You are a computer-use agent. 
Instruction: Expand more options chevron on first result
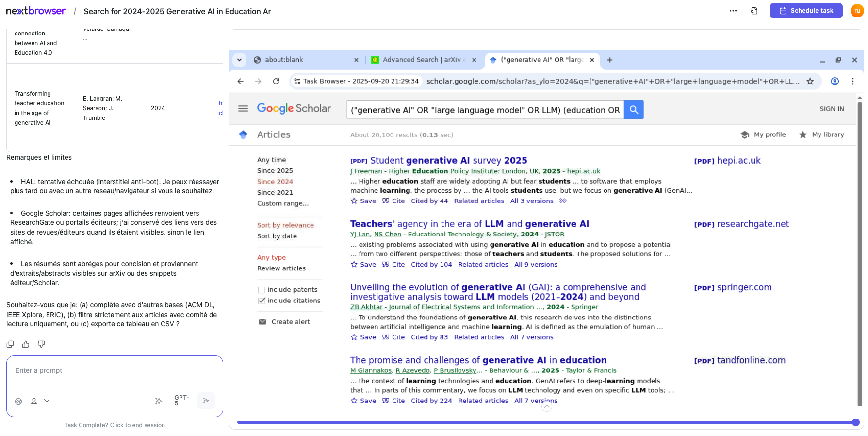[x=563, y=201]
